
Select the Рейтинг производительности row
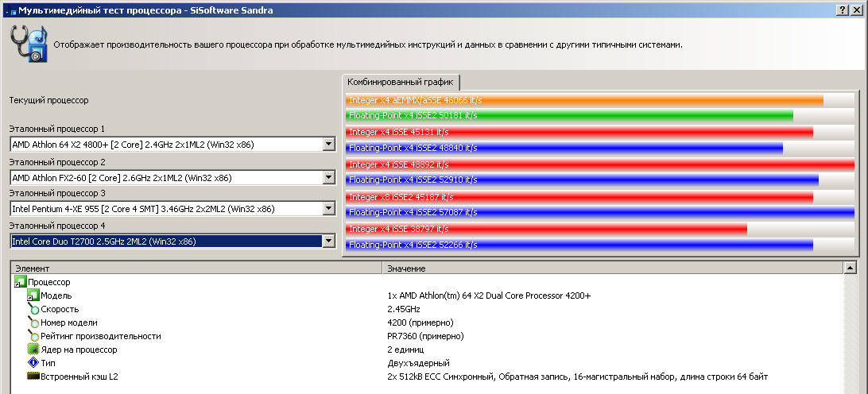426,336
